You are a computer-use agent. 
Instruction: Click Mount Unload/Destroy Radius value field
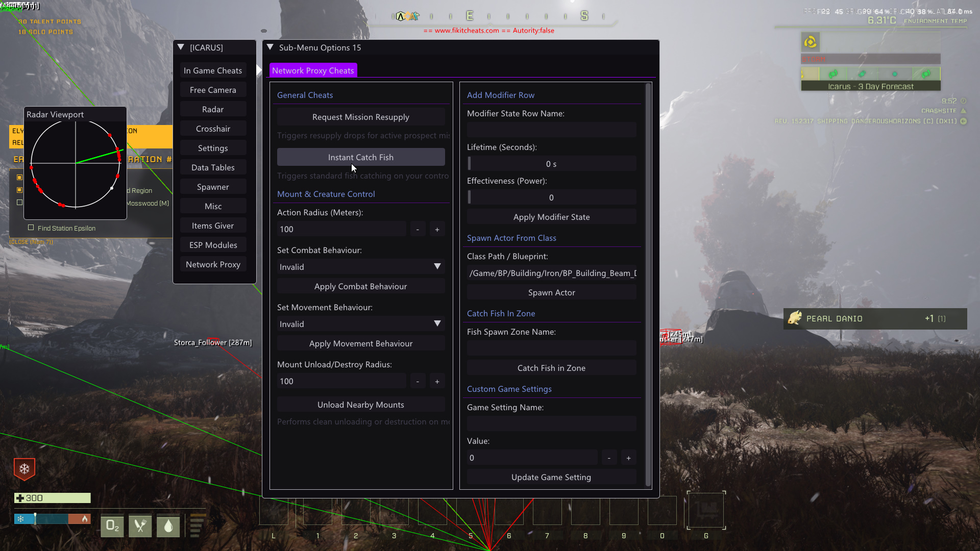coord(341,381)
